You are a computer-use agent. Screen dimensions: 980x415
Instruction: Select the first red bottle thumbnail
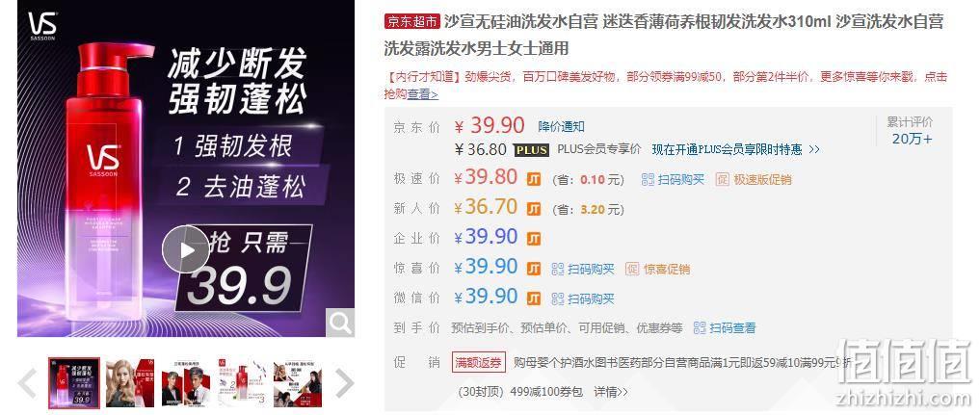[x=74, y=383]
